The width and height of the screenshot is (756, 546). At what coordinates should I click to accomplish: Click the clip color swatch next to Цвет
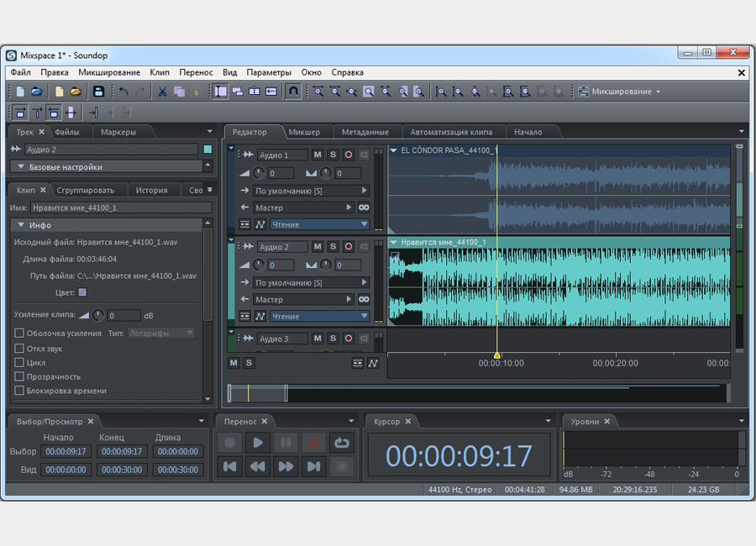tap(82, 292)
